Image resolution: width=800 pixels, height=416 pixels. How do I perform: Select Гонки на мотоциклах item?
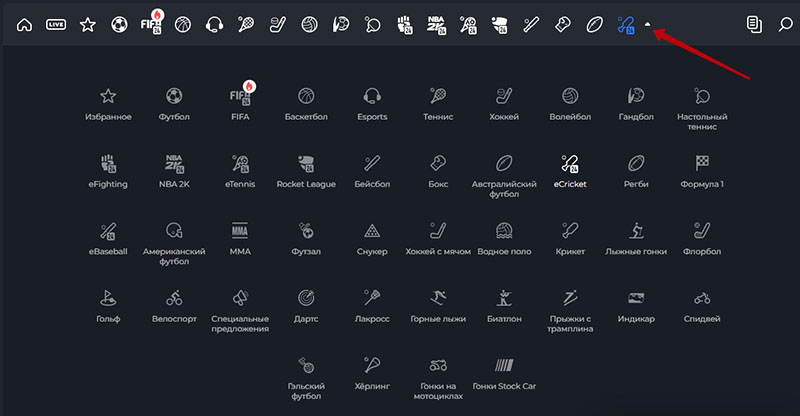tap(437, 374)
